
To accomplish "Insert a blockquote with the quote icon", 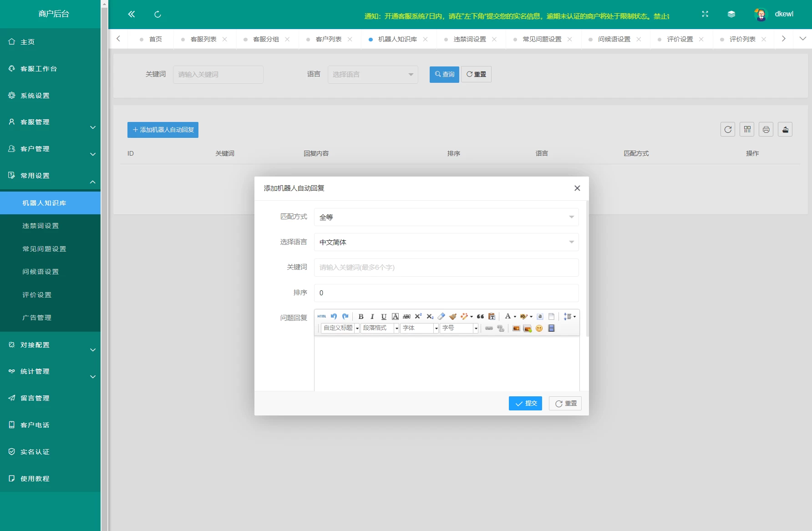I will [x=480, y=317].
